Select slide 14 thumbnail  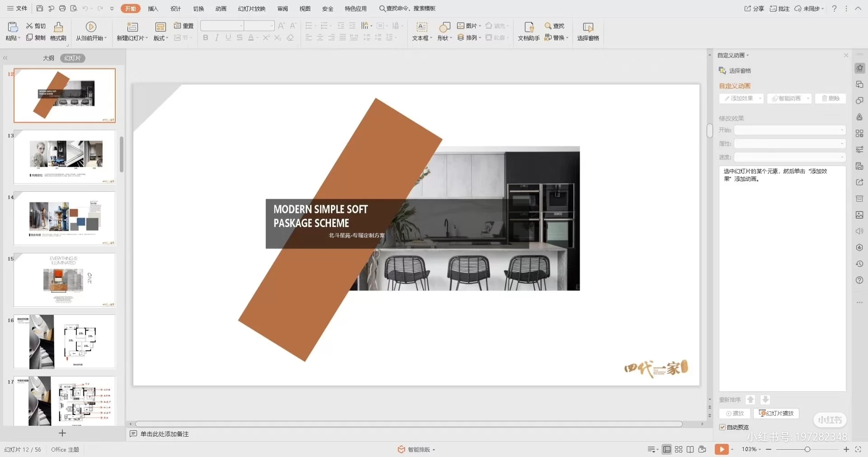coord(65,219)
